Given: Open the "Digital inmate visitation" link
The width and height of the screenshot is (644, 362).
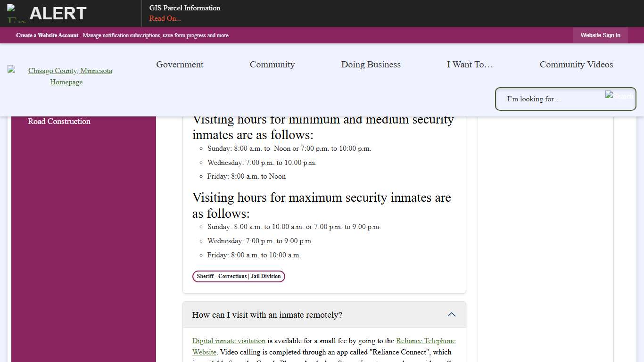Looking at the screenshot, I should pyautogui.click(x=229, y=341).
